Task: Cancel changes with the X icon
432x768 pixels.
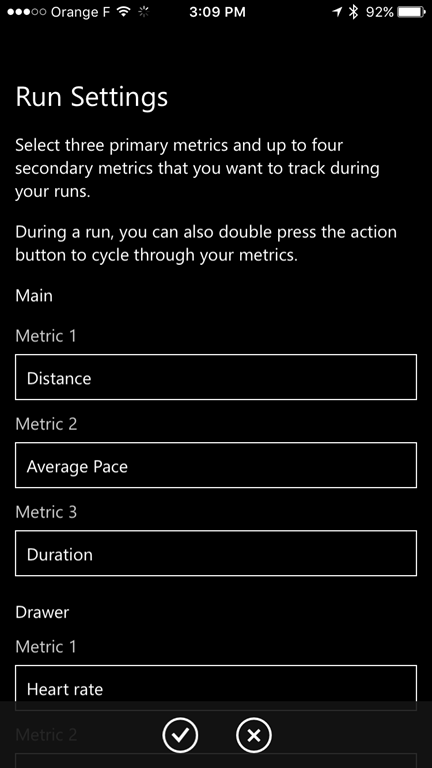Action: click(x=254, y=735)
